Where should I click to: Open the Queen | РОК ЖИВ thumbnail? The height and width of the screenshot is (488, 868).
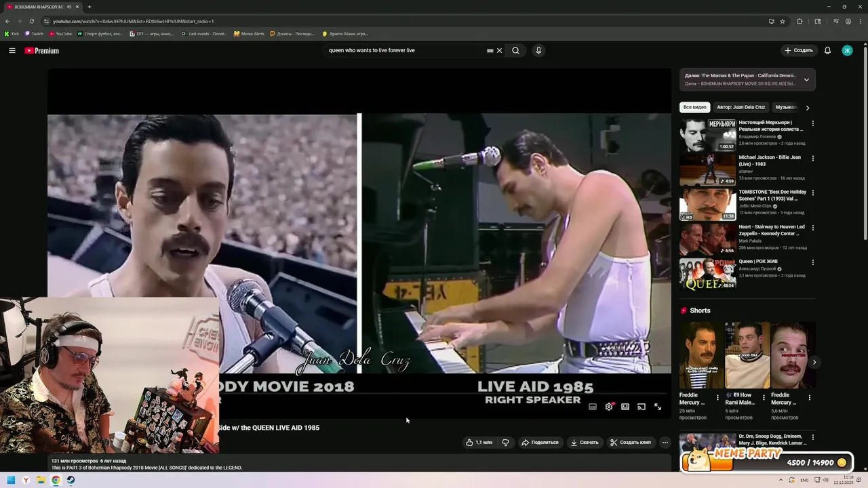(x=707, y=274)
